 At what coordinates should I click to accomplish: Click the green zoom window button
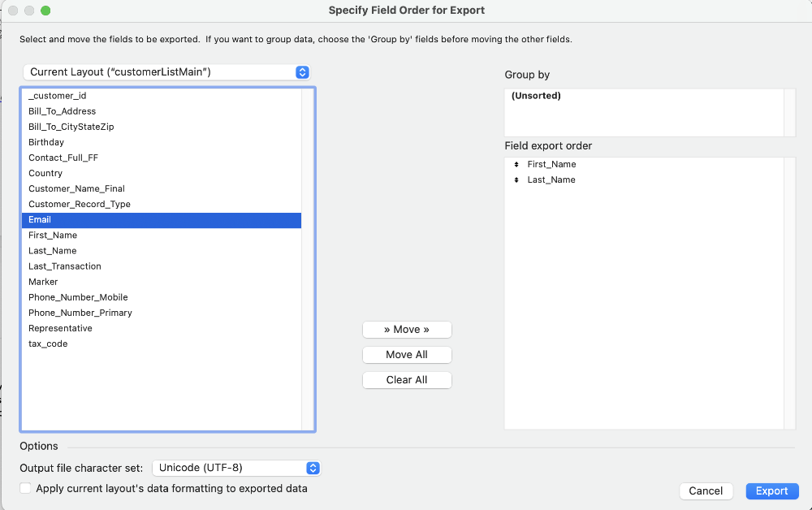[45, 11]
